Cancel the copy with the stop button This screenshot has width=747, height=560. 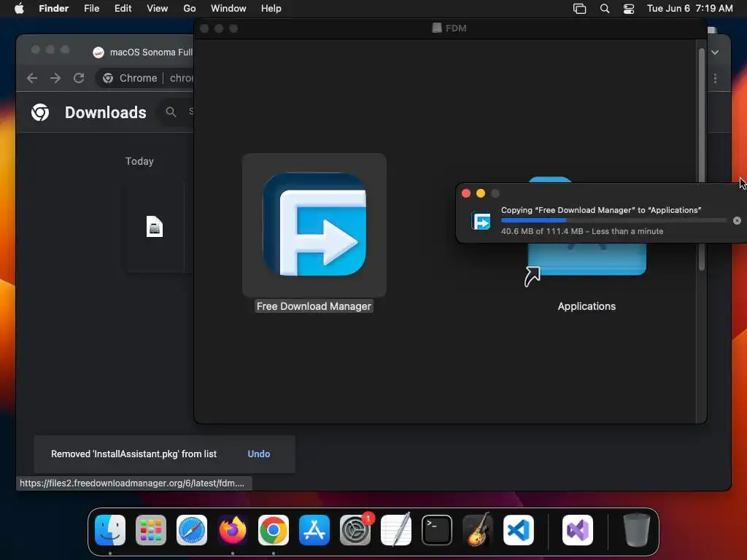737,220
